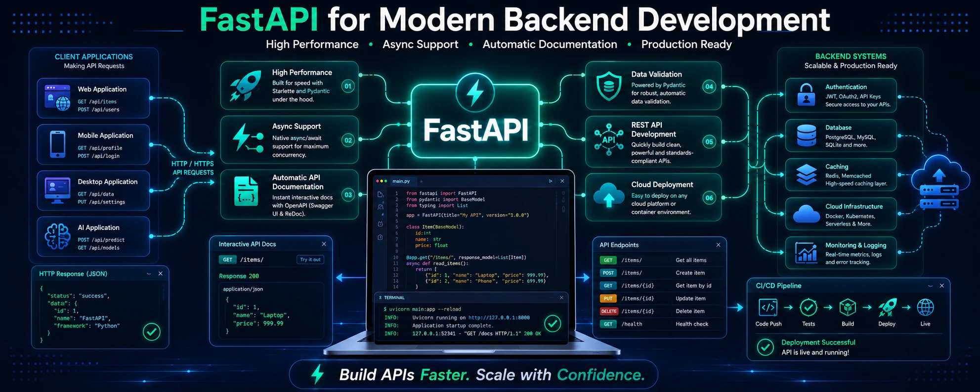
Task: Click the Database cylinder icon
Action: [807, 135]
